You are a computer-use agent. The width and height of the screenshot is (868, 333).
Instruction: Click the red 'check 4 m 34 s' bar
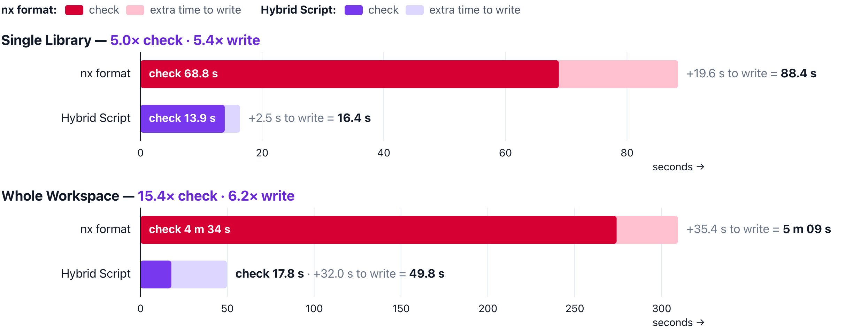[x=378, y=230]
